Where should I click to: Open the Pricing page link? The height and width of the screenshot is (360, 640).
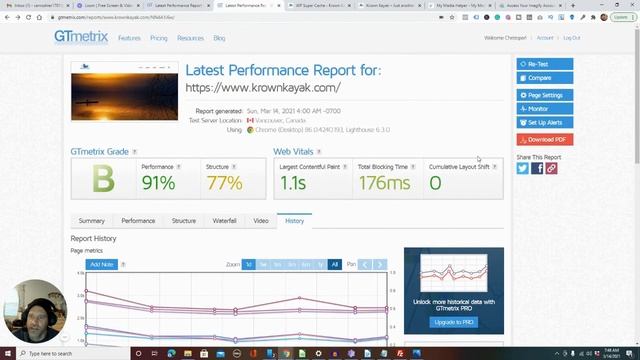(x=158, y=38)
